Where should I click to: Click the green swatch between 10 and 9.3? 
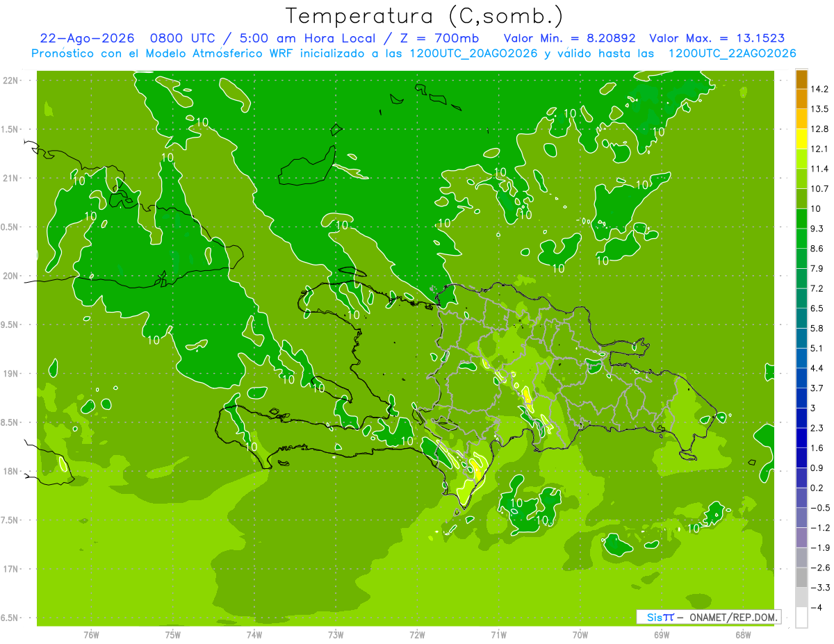click(801, 219)
